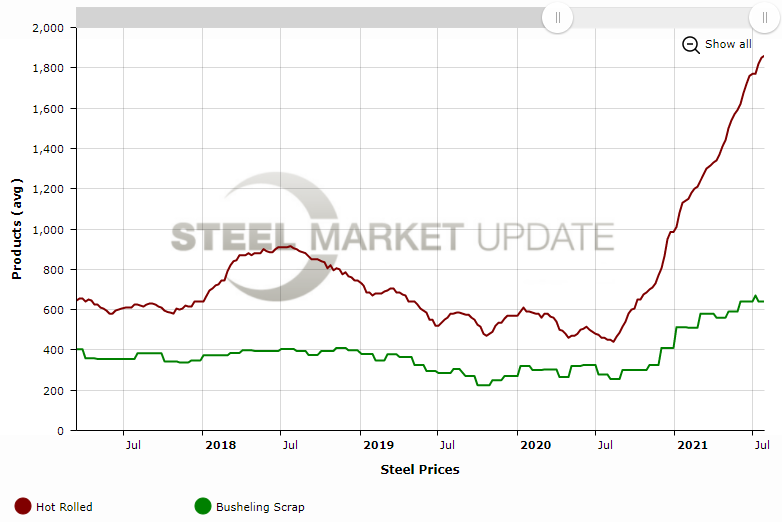Toggle the dark red Hot Rolled legend marker
This screenshot has width=782, height=522.
coord(22,507)
